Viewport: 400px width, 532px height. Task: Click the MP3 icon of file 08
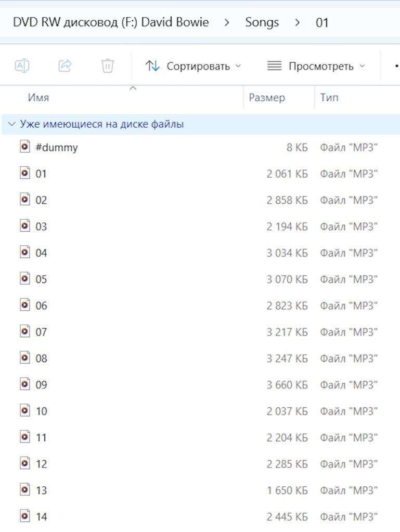[x=25, y=358]
